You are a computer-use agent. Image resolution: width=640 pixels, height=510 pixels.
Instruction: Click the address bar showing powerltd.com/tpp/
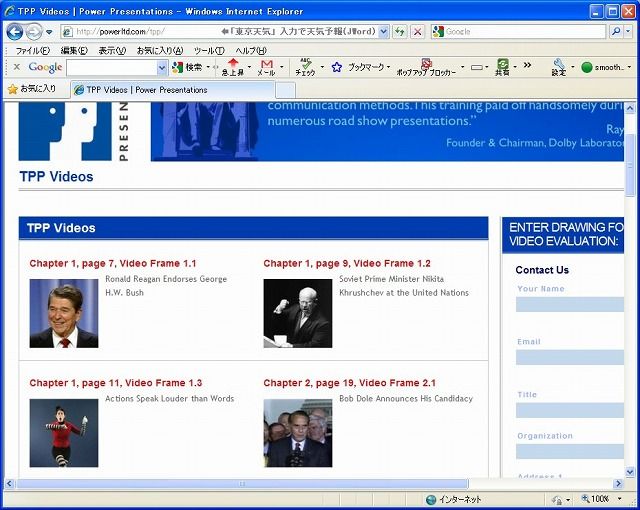(220, 31)
